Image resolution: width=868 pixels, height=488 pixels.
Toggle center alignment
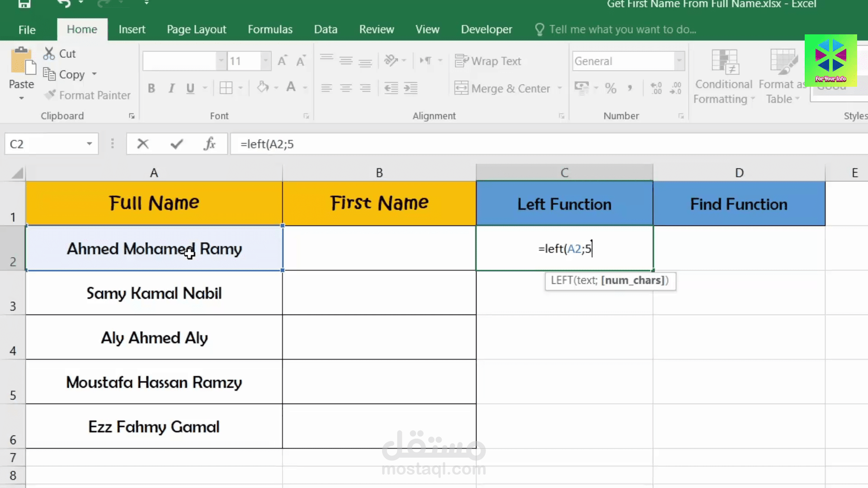[346, 88]
